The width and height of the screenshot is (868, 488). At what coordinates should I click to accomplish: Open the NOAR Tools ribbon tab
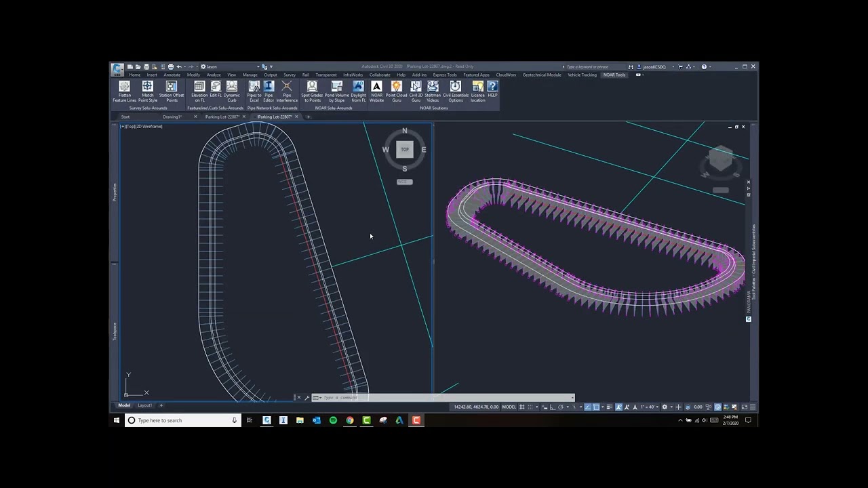tap(614, 75)
